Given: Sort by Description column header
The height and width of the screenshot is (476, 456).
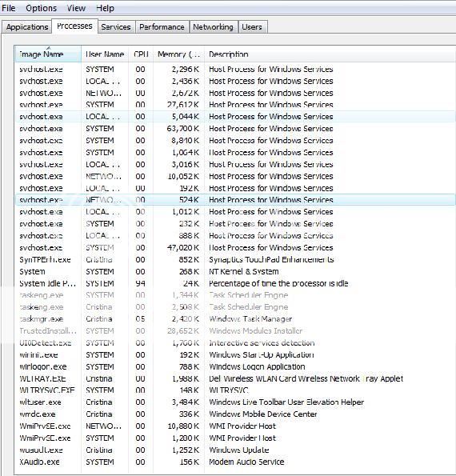Looking at the screenshot, I should tap(330, 54).
